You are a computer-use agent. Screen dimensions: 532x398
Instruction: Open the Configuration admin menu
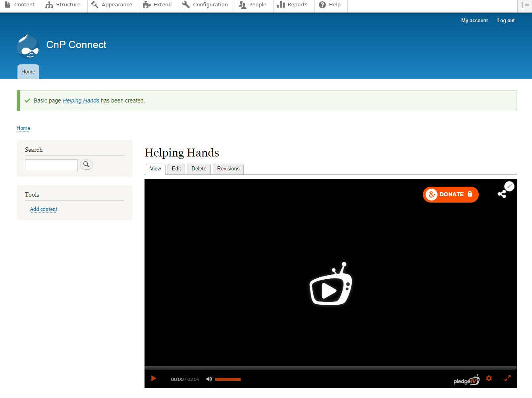tap(205, 5)
